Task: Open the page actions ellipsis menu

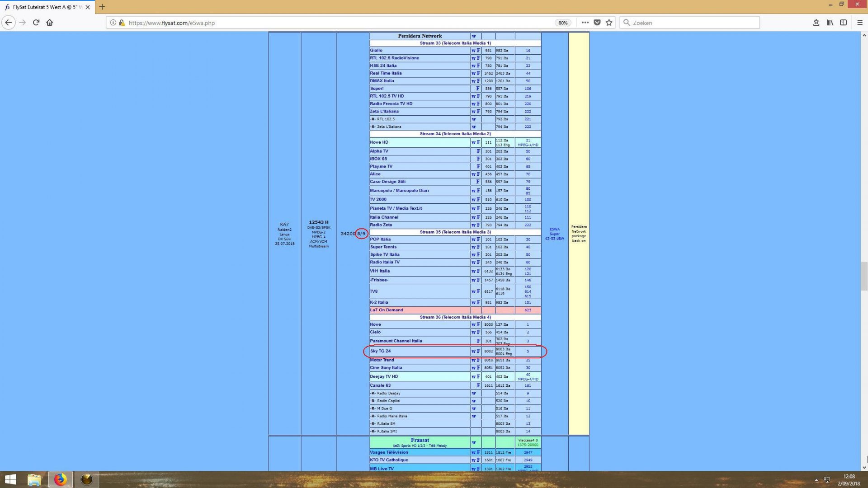Action: [585, 23]
